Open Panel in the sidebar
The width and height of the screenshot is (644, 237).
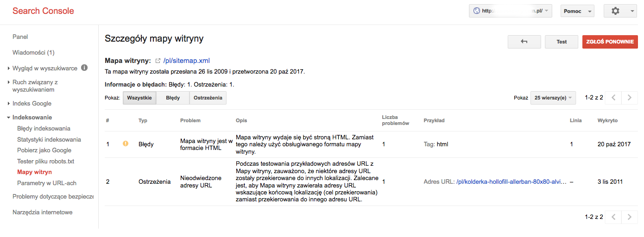point(20,37)
